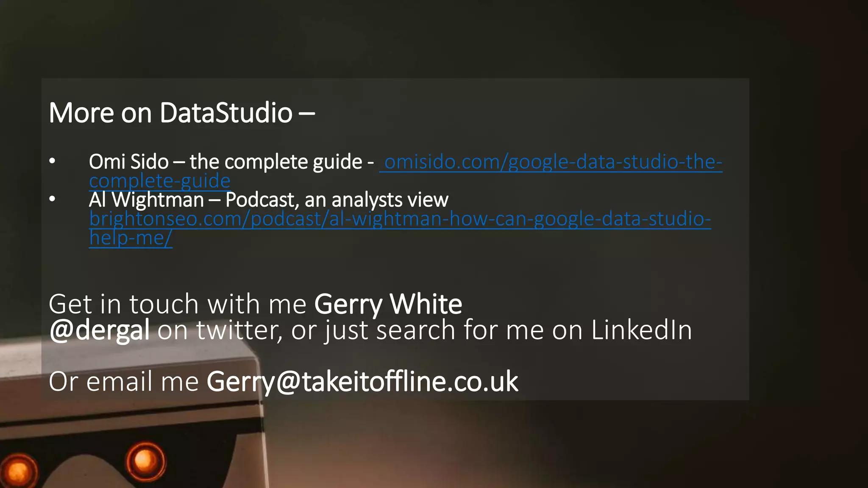Click the email Gerry@takeitoffline.co.uk

(362, 382)
